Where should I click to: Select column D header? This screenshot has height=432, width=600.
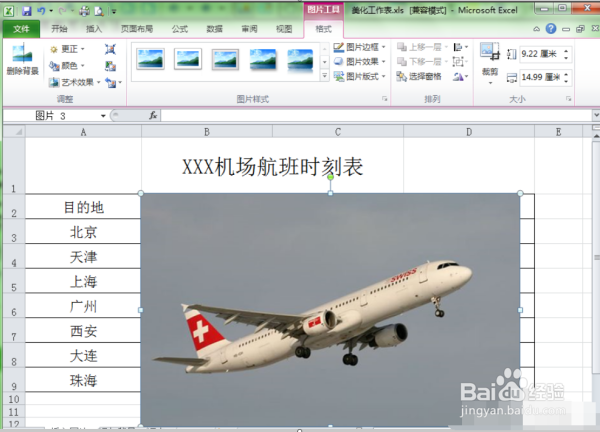[469, 132]
